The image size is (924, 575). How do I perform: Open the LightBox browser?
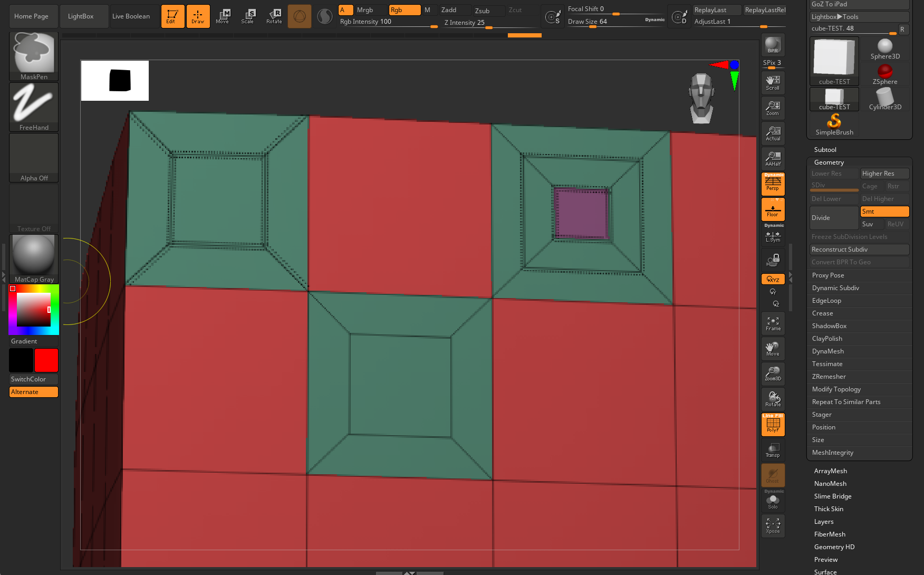81,16
